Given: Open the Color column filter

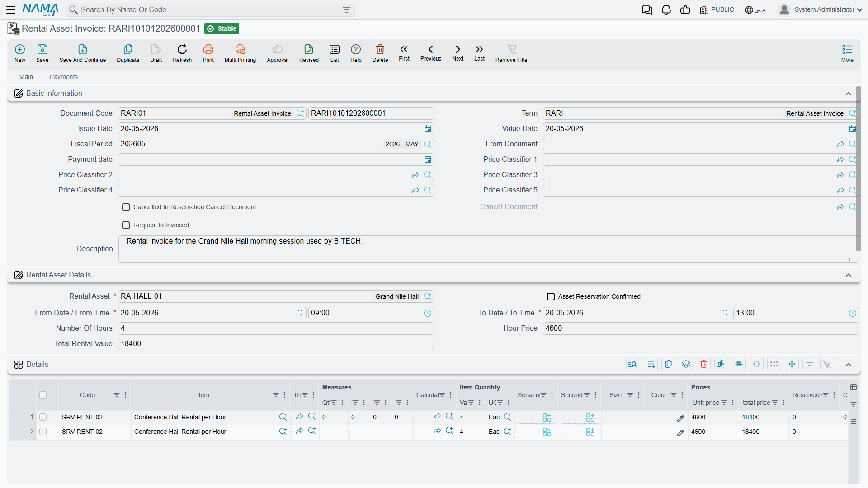Looking at the screenshot, I should (673, 395).
